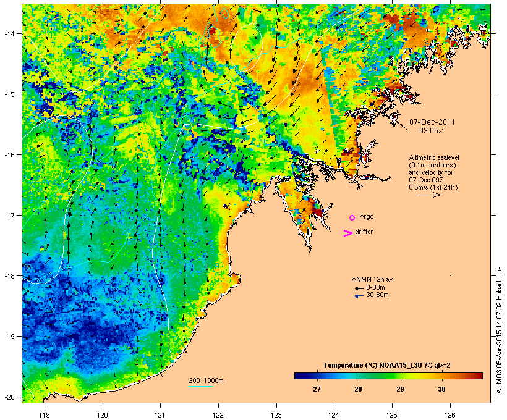Click the color bar value 29

[x=400, y=389]
